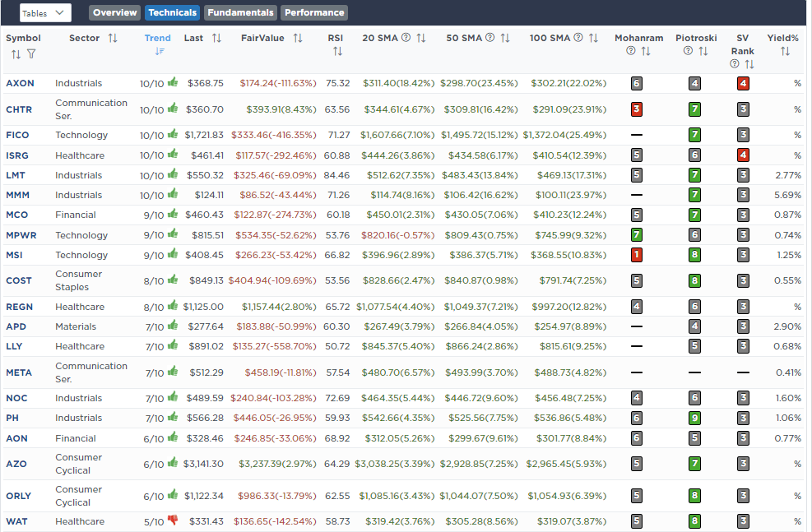The image size is (812, 532).
Task: Open the Tables dropdown
Action: click(x=45, y=13)
